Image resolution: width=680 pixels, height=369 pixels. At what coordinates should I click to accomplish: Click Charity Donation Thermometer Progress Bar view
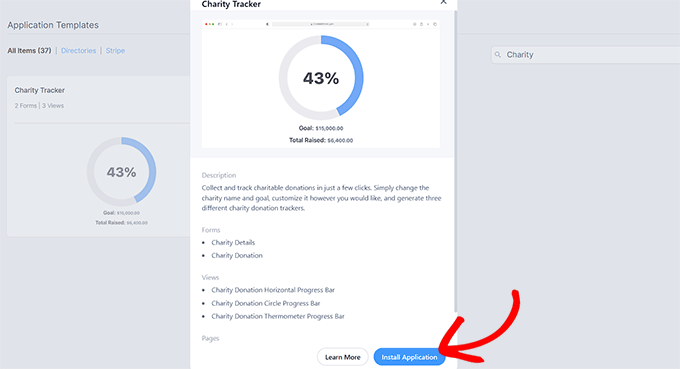point(278,316)
